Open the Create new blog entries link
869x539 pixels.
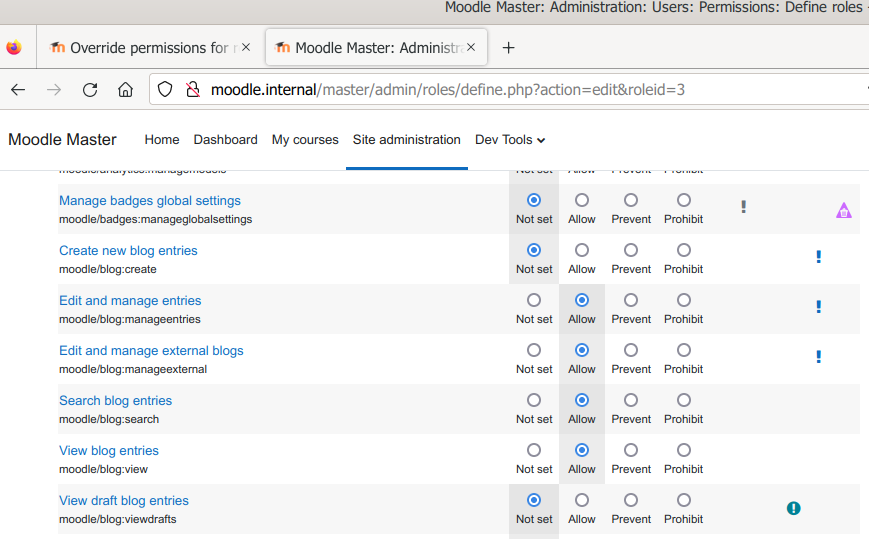click(x=128, y=250)
